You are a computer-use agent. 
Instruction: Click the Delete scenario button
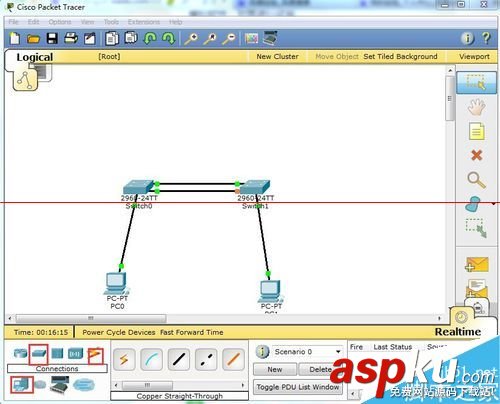click(320, 369)
